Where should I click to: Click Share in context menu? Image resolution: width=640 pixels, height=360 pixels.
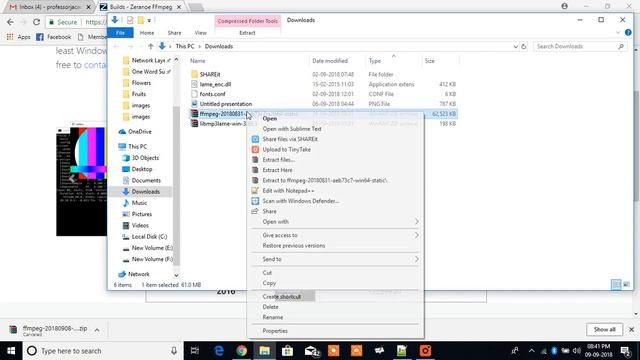269,211
